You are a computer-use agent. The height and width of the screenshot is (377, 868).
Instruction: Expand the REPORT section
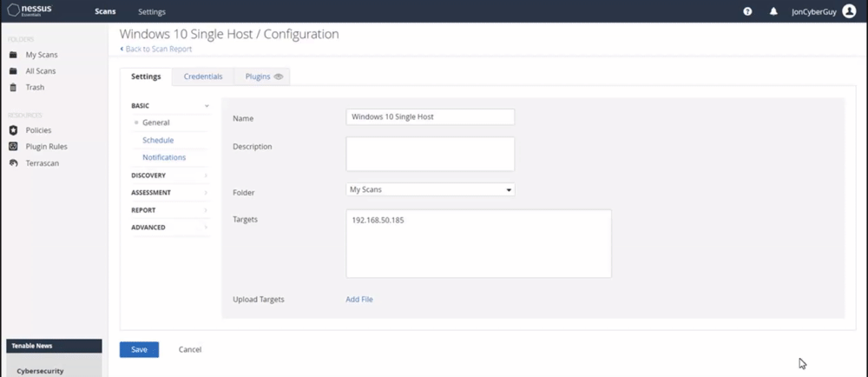(170, 210)
